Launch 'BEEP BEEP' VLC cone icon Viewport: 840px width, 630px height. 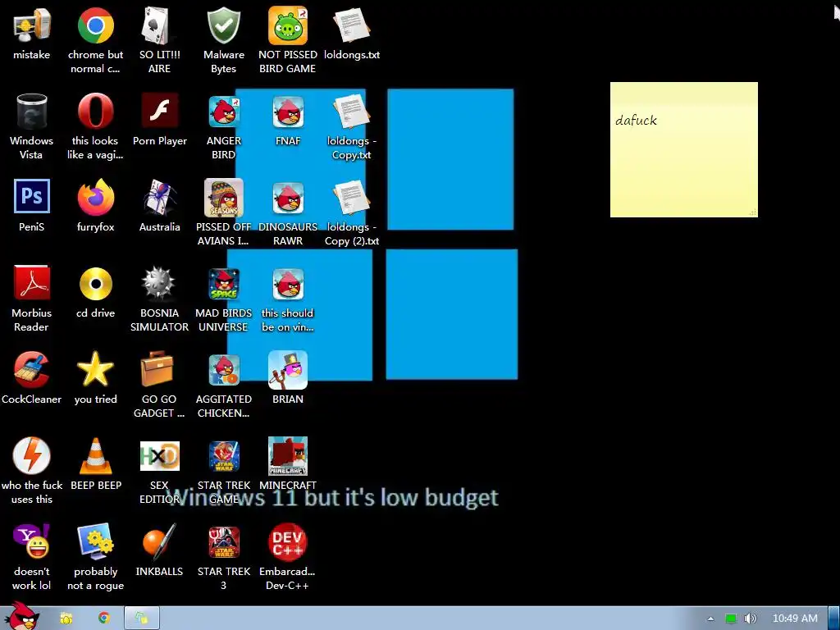coord(95,455)
